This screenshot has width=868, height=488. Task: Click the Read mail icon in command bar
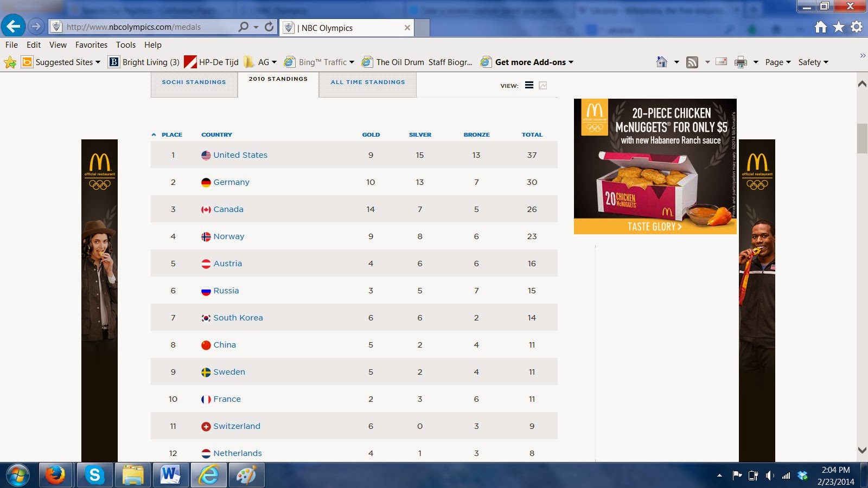pyautogui.click(x=722, y=62)
